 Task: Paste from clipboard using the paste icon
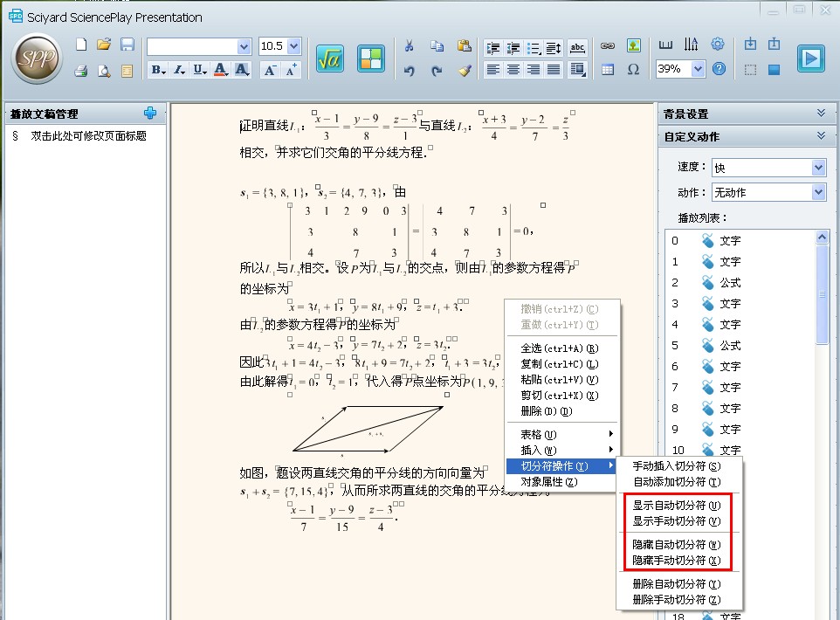[465, 46]
